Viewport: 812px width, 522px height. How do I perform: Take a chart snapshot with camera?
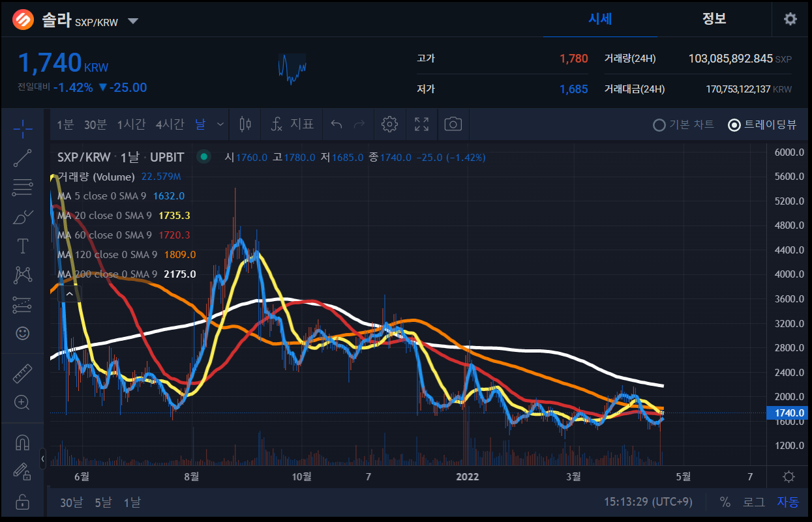[x=453, y=124]
